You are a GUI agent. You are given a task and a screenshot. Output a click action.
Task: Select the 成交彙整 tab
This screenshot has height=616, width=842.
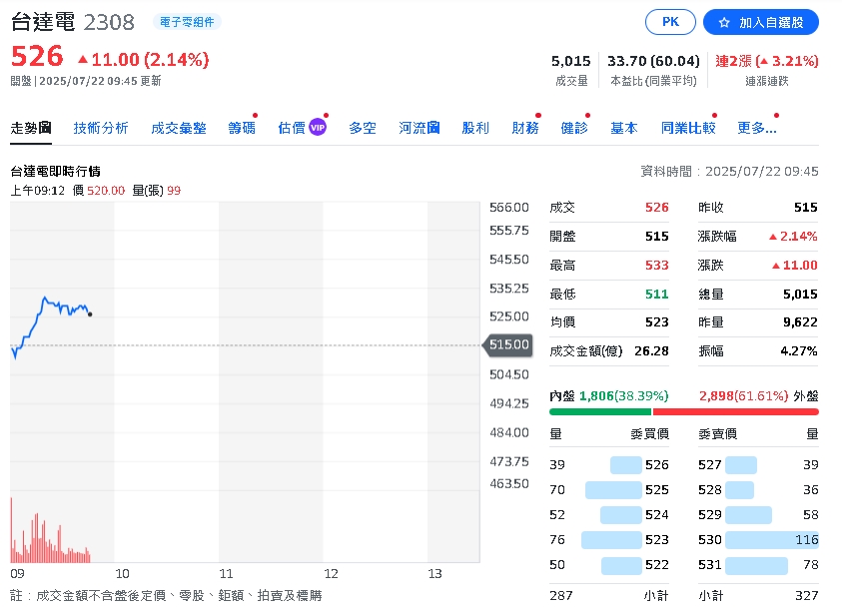tap(178, 128)
